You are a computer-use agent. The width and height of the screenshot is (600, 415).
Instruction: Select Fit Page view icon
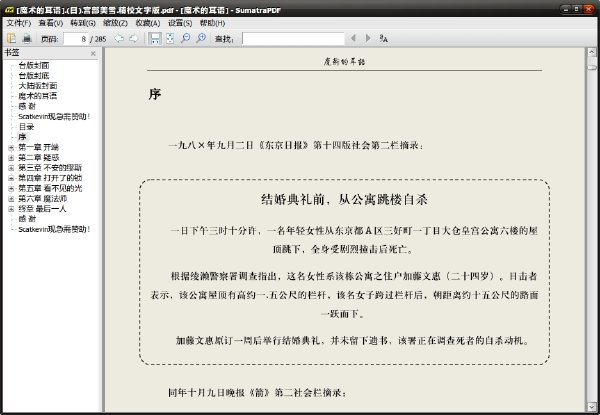coord(170,38)
